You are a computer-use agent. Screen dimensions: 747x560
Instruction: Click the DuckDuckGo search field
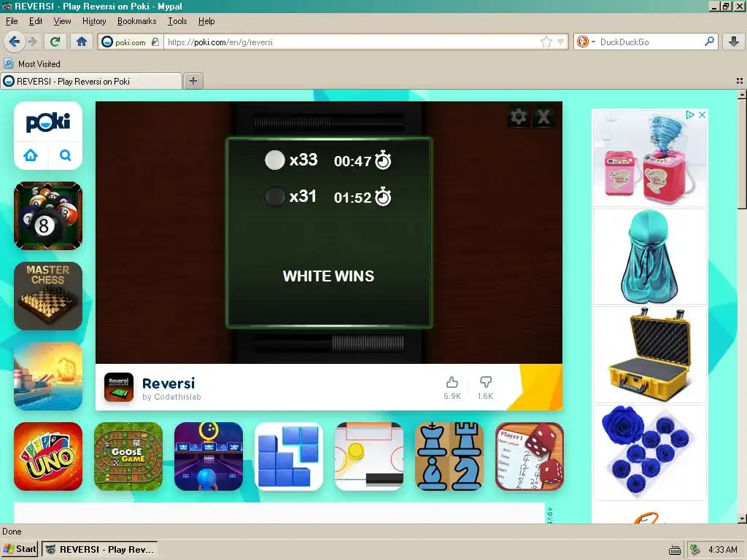650,42
